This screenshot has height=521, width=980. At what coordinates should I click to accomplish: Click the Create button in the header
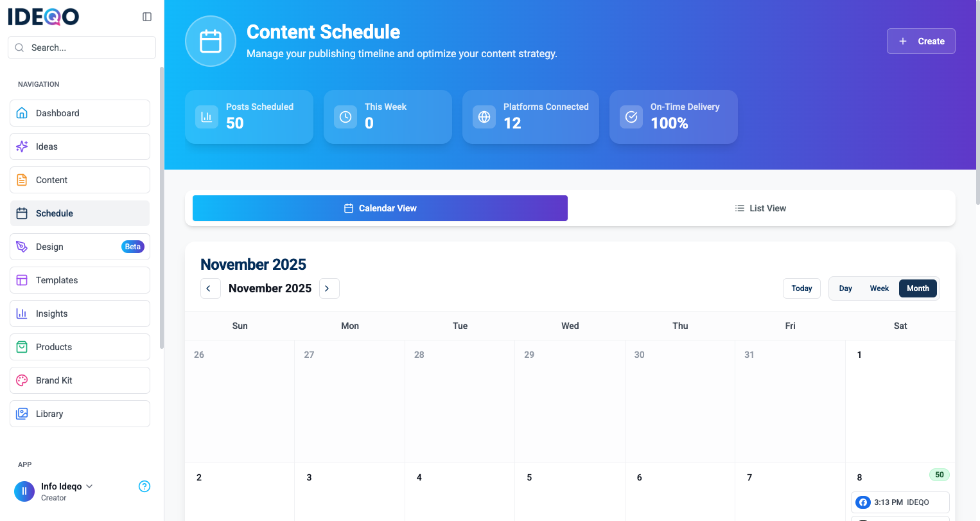point(921,40)
